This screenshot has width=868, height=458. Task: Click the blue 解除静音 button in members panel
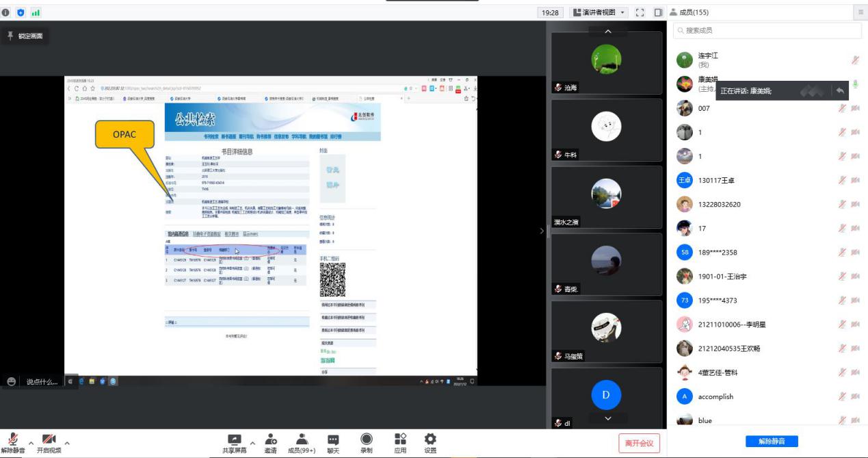click(x=772, y=442)
